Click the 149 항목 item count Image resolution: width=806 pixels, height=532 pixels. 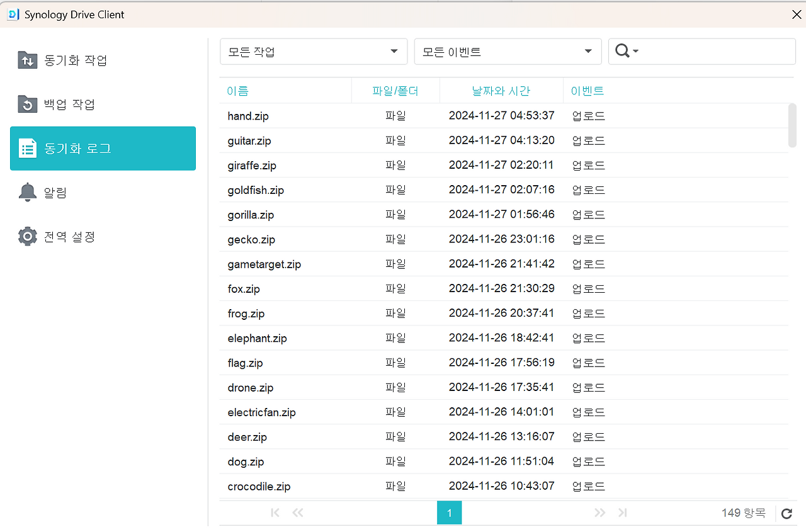pyautogui.click(x=744, y=513)
